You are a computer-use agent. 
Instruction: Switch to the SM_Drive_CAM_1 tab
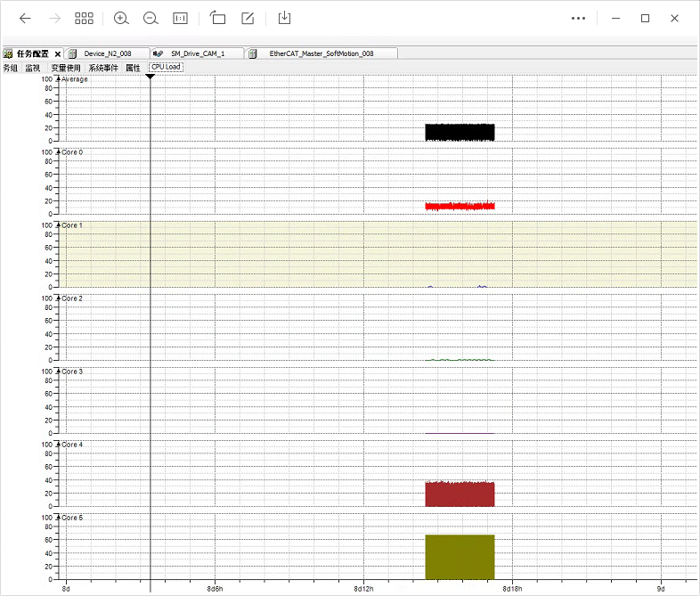(x=197, y=53)
